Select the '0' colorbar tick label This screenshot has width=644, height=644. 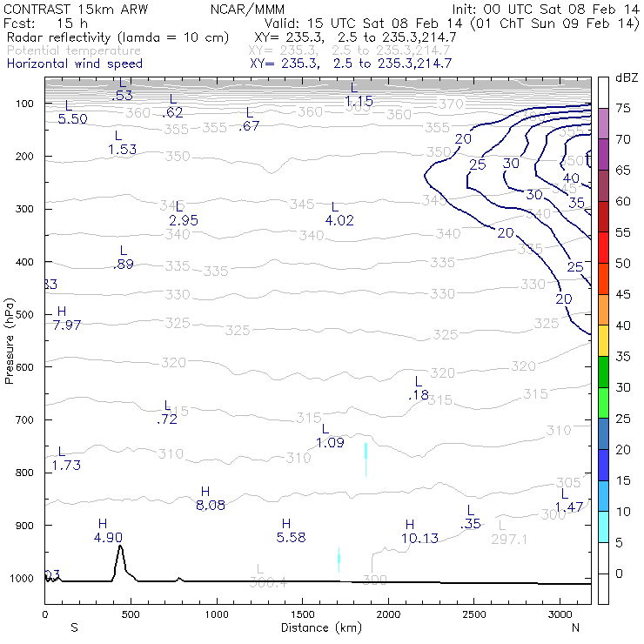coord(619,574)
